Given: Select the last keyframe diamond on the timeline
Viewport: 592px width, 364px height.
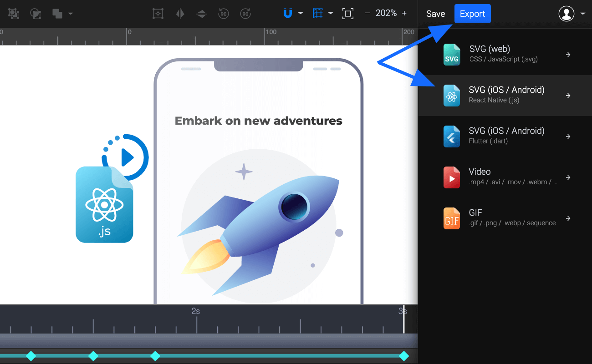Looking at the screenshot, I should pos(404,356).
